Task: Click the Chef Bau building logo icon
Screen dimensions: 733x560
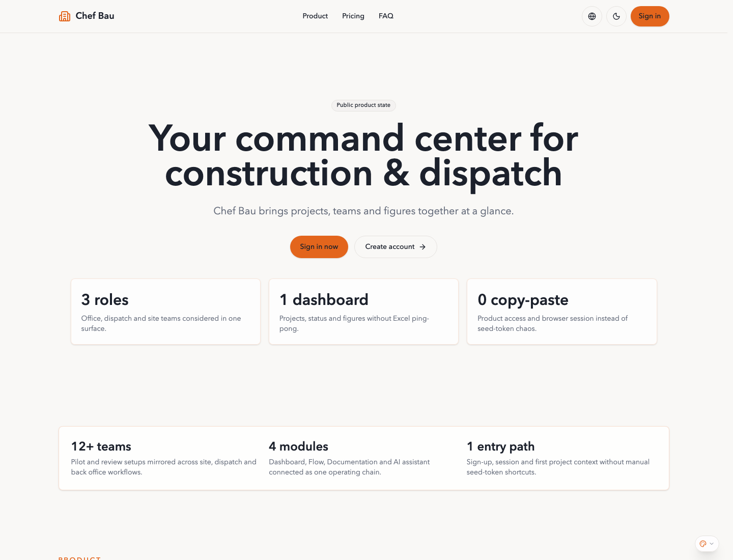Action: [65, 16]
